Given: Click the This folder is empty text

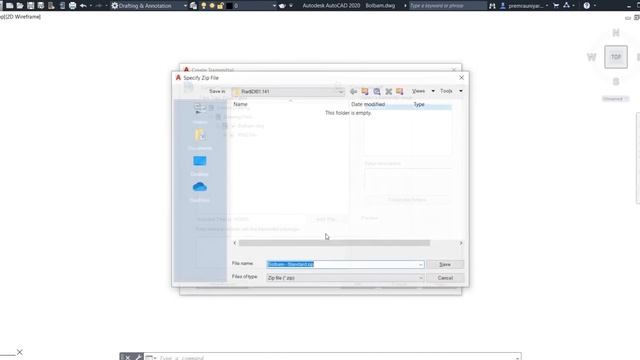Looking at the screenshot, I should coord(348,113).
